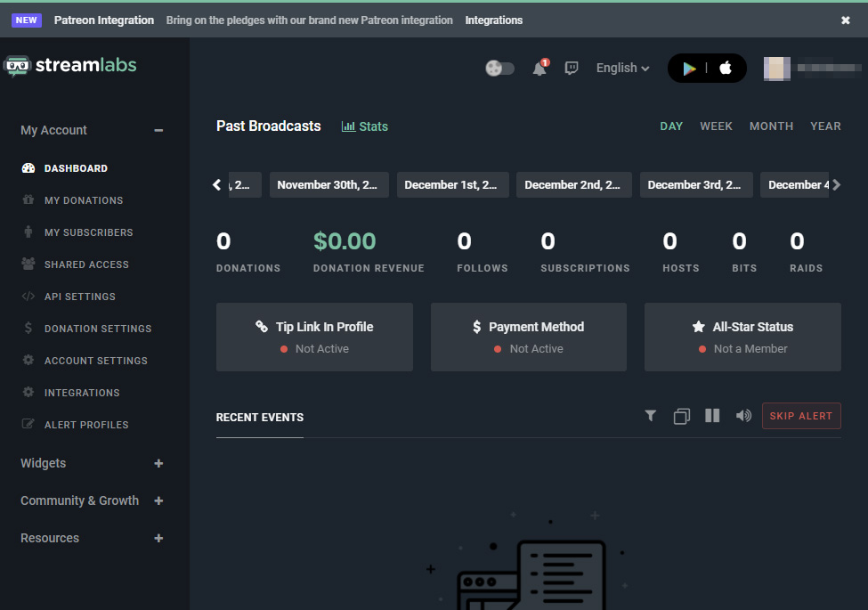Image resolution: width=868 pixels, height=610 pixels.
Task: Close the Patreon Integration banner
Action: (x=846, y=20)
